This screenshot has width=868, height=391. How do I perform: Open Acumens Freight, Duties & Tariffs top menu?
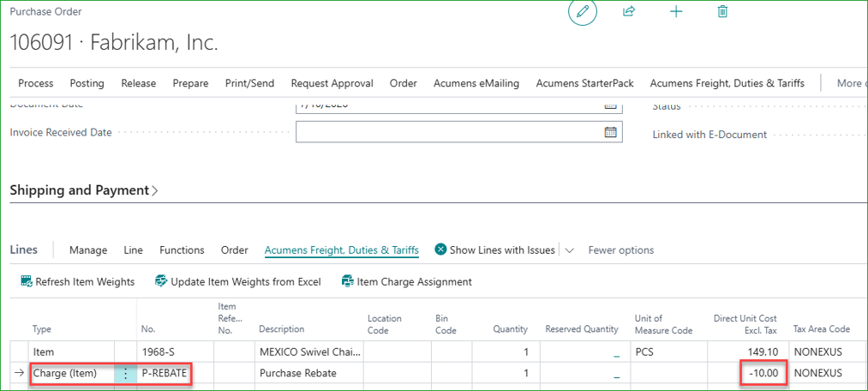point(727,83)
